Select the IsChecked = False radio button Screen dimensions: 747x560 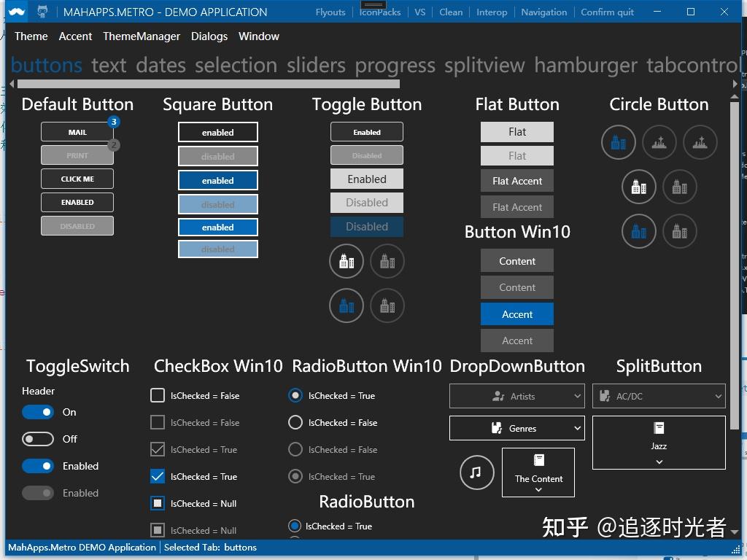pos(295,422)
